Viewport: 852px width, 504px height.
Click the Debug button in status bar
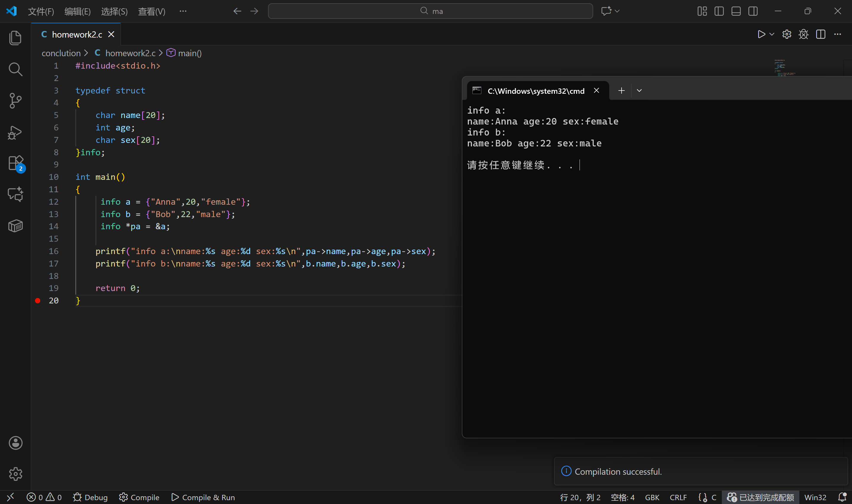click(90, 497)
